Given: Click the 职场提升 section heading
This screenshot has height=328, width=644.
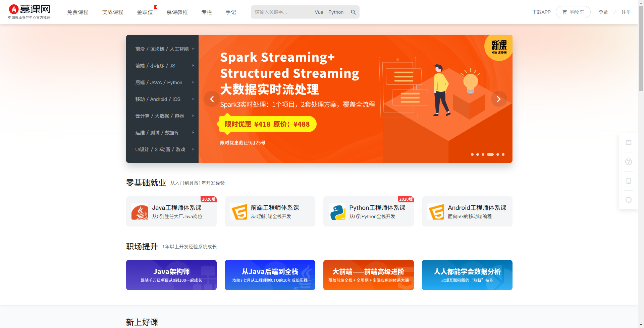Looking at the screenshot, I should [142, 246].
